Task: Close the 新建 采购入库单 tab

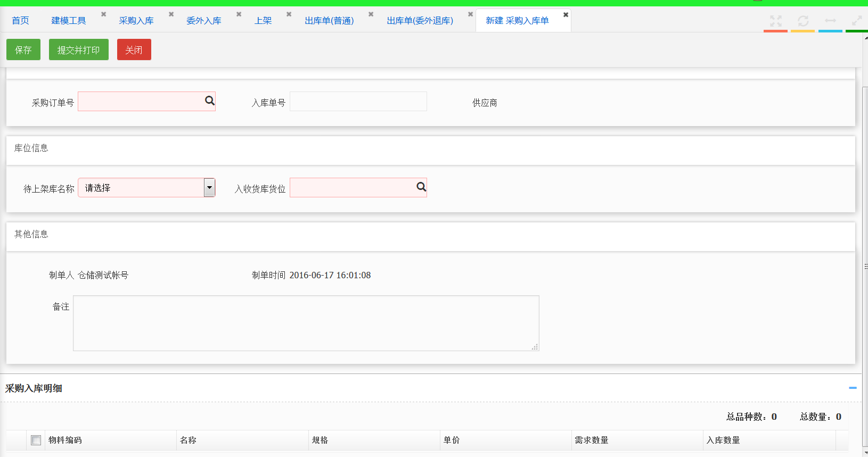Action: click(x=566, y=15)
